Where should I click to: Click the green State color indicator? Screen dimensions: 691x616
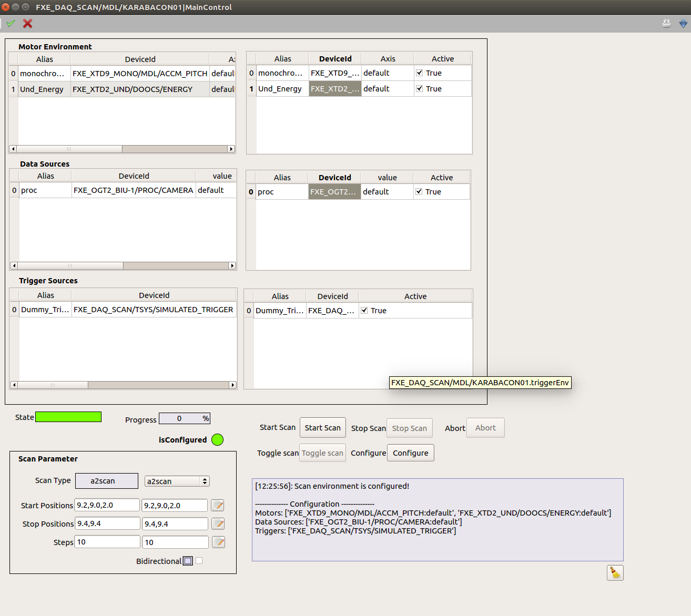[68, 417]
